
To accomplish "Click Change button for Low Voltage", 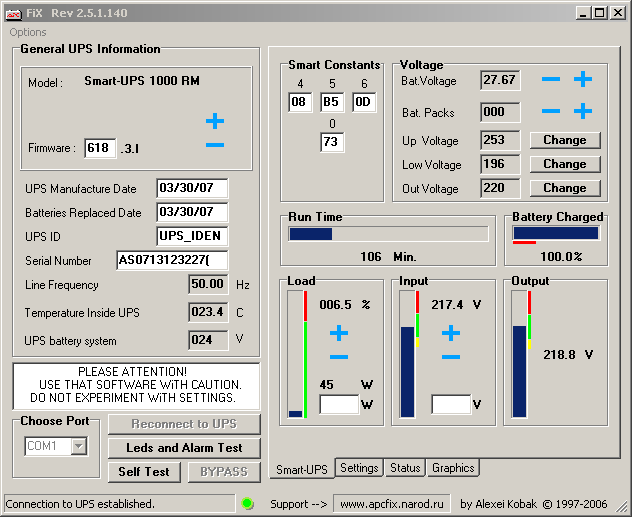I will click(x=565, y=164).
